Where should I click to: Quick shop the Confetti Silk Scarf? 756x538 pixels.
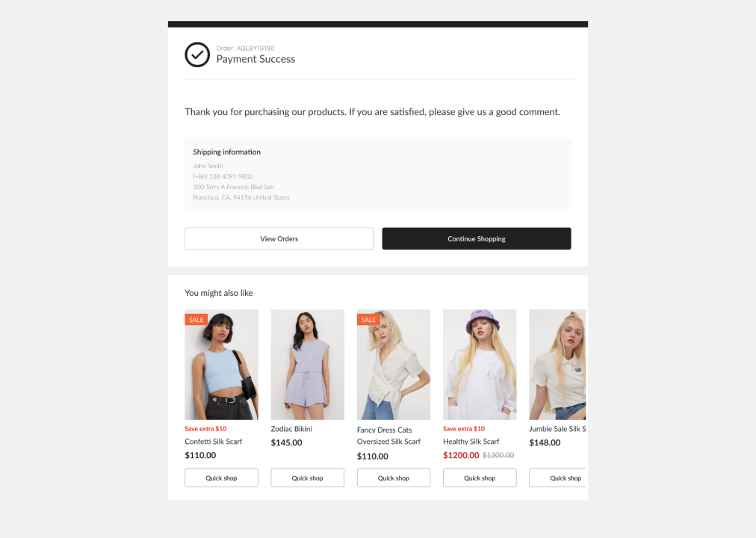click(221, 477)
